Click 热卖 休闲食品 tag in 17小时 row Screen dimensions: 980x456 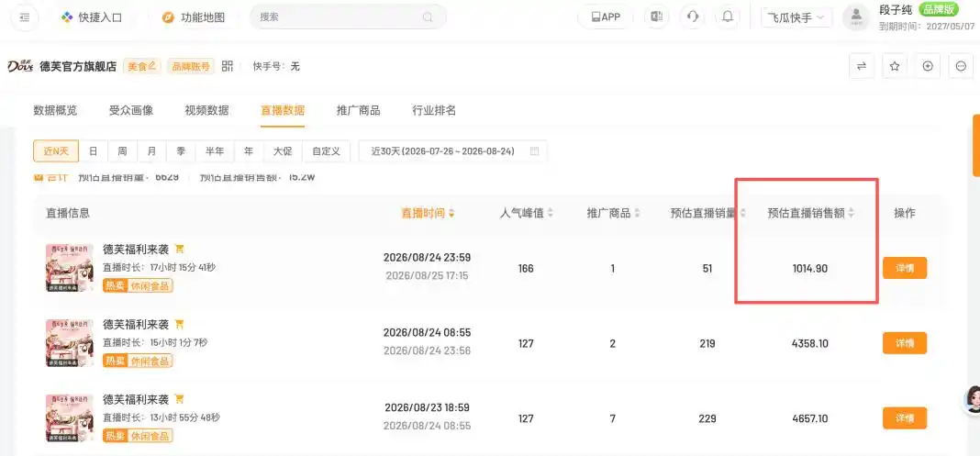pos(139,286)
